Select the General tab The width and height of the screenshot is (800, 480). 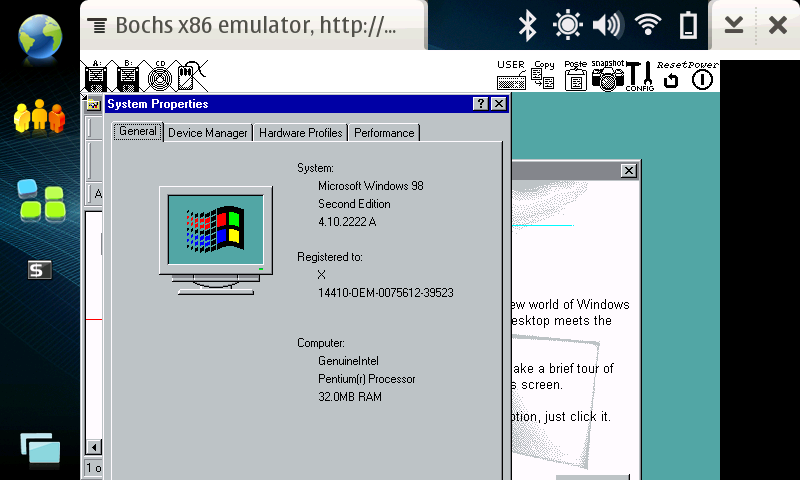[x=138, y=131]
